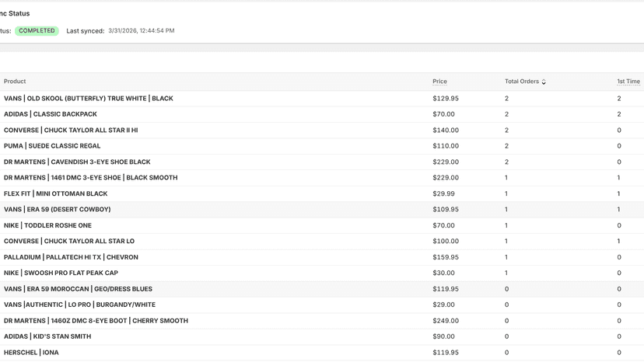Click the $90.00 price cell
Viewport: 644px width, 362px height.
[x=443, y=336]
